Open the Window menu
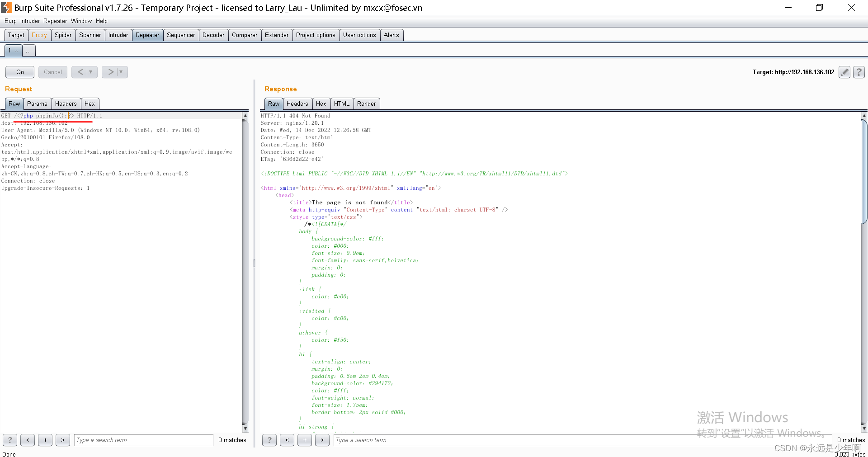This screenshot has height=457, width=868. [x=81, y=21]
